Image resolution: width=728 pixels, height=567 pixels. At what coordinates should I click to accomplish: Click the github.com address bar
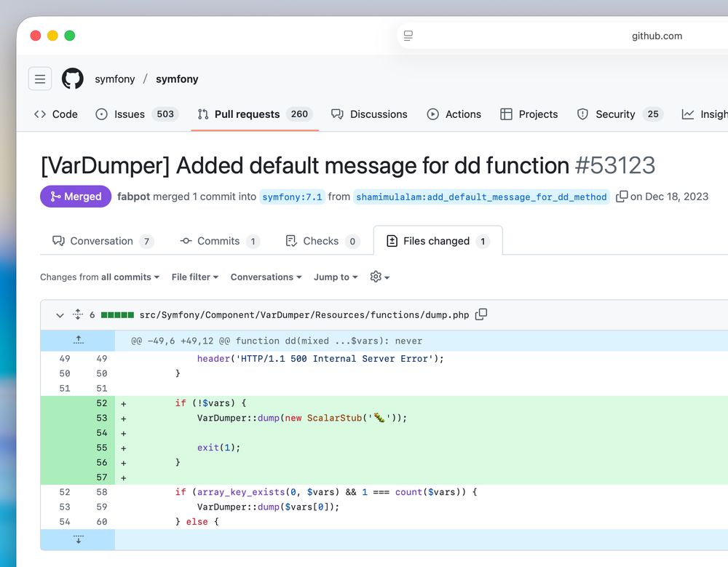point(657,36)
